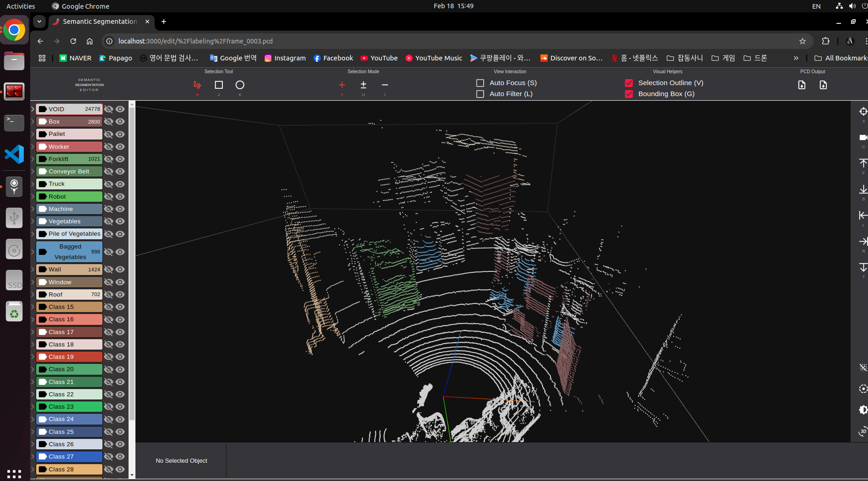Switch to add selection mode

pyautogui.click(x=342, y=85)
